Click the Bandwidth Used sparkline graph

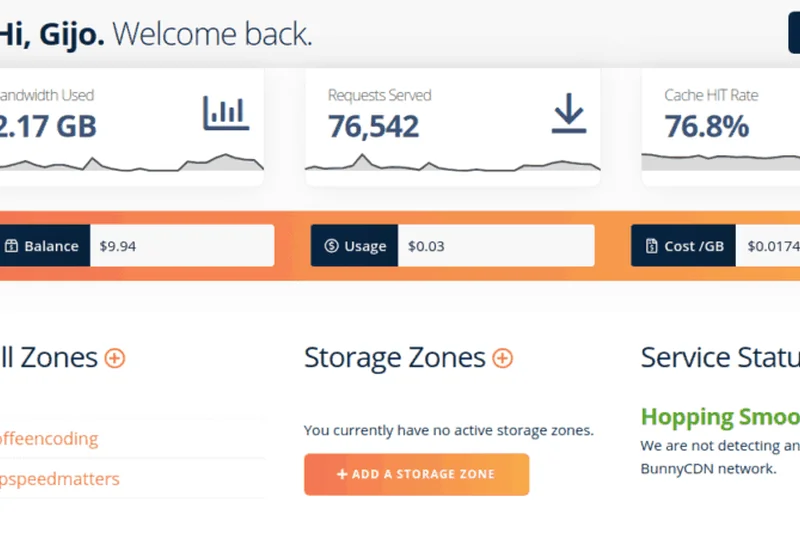[130, 164]
